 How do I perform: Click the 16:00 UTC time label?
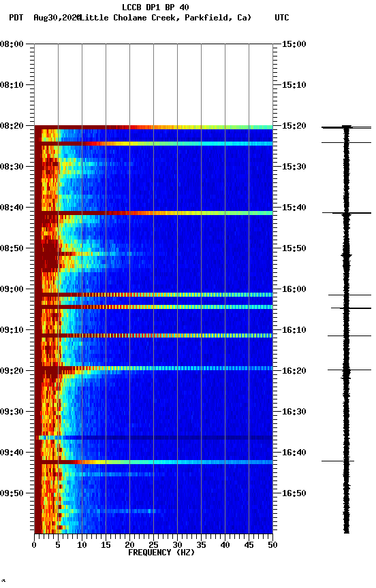pos(294,289)
